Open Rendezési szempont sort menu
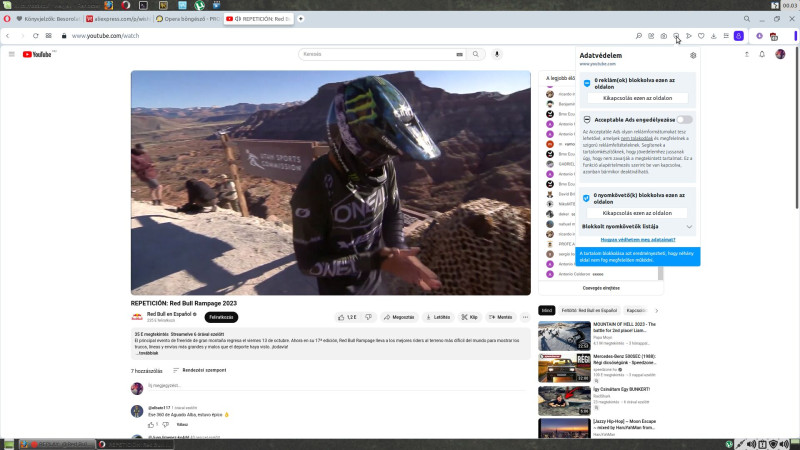The image size is (800, 450). 199,370
